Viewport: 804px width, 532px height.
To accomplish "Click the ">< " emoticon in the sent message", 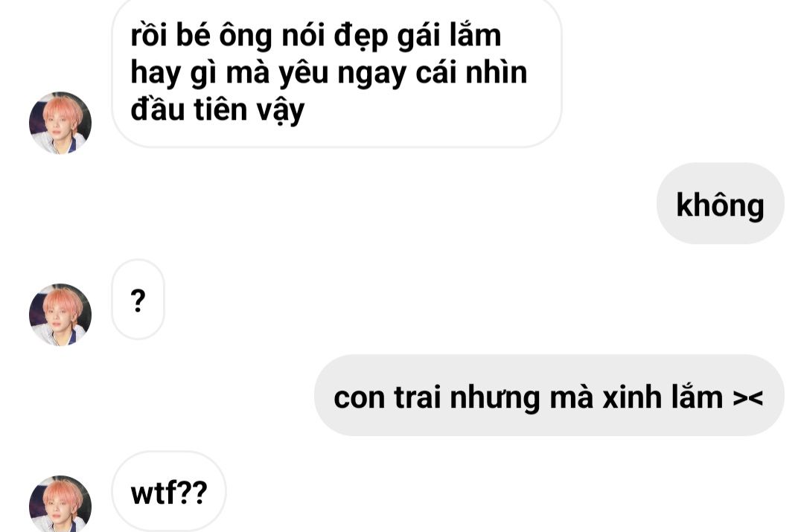I will click(x=747, y=398).
